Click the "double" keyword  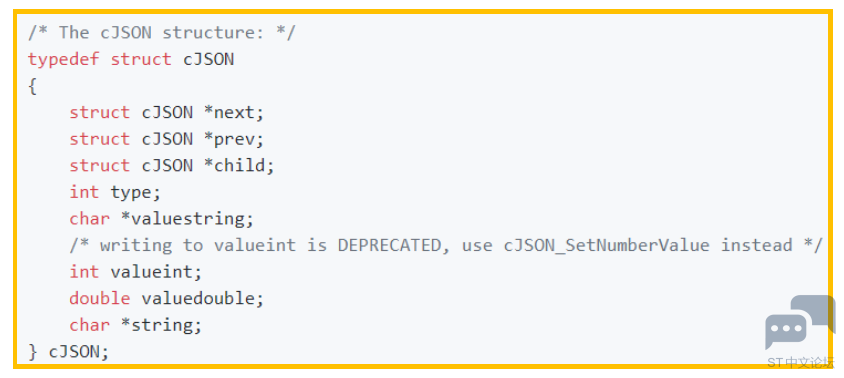(100, 298)
